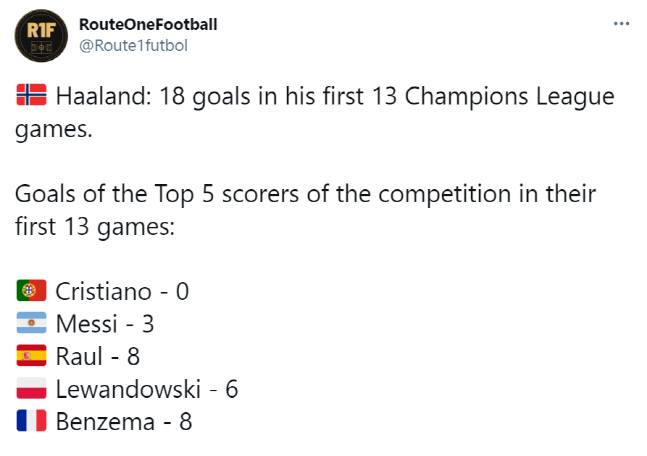Click the 'Benzema - 8' line
Image resolution: width=647 pixels, height=456 pixels.
pos(123,421)
